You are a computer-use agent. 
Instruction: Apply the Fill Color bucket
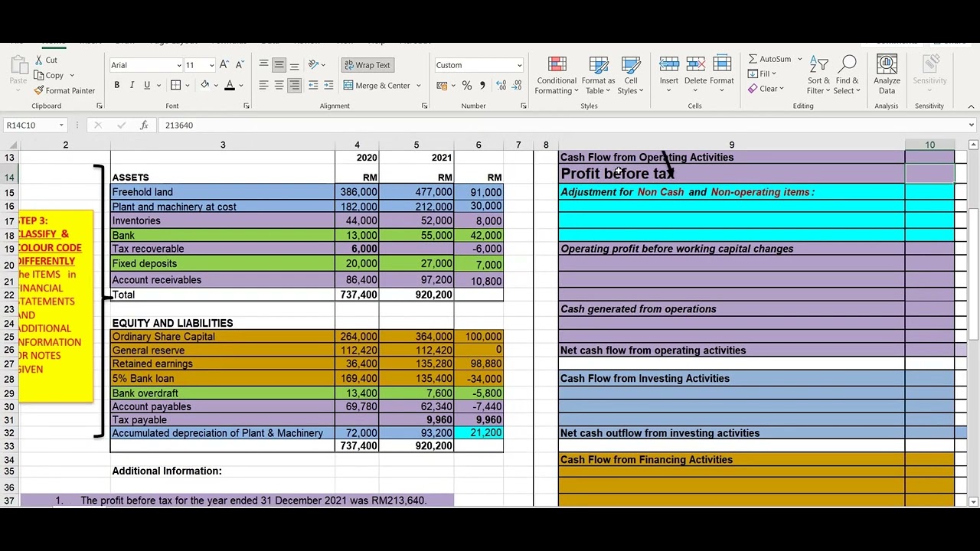[x=204, y=86]
